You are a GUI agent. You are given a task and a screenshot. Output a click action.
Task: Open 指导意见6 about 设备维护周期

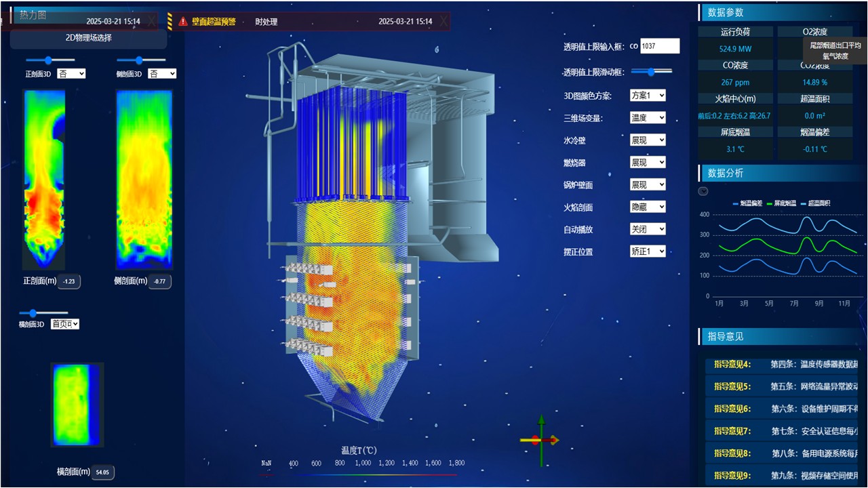(780, 409)
